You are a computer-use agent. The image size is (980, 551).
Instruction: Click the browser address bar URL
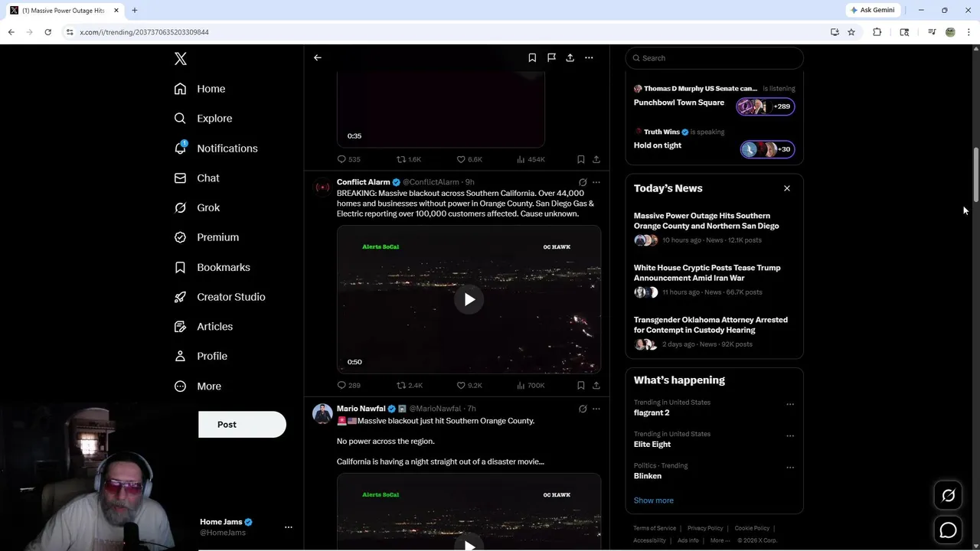(x=144, y=32)
